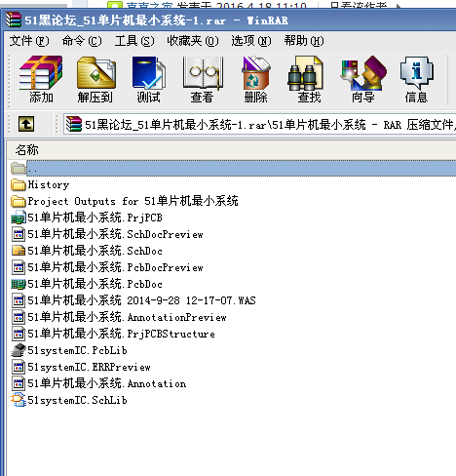Open the 命令(C) menu

click(82, 41)
